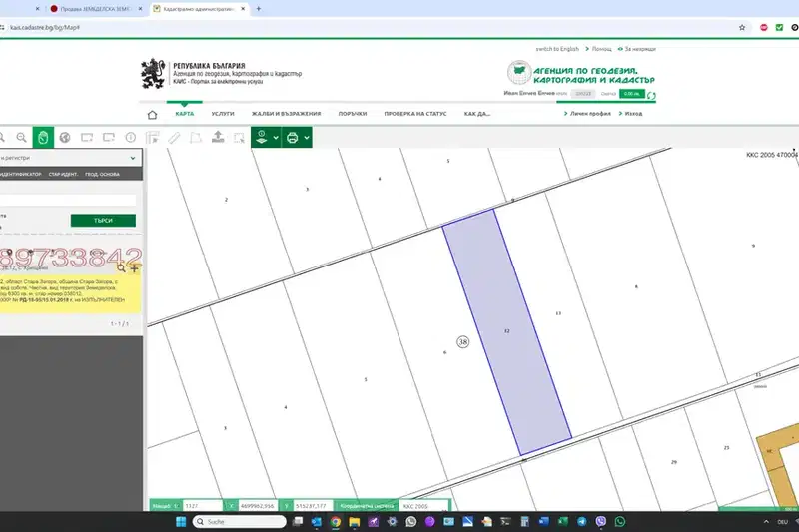Open a new browser tab with plus

pos(259,9)
